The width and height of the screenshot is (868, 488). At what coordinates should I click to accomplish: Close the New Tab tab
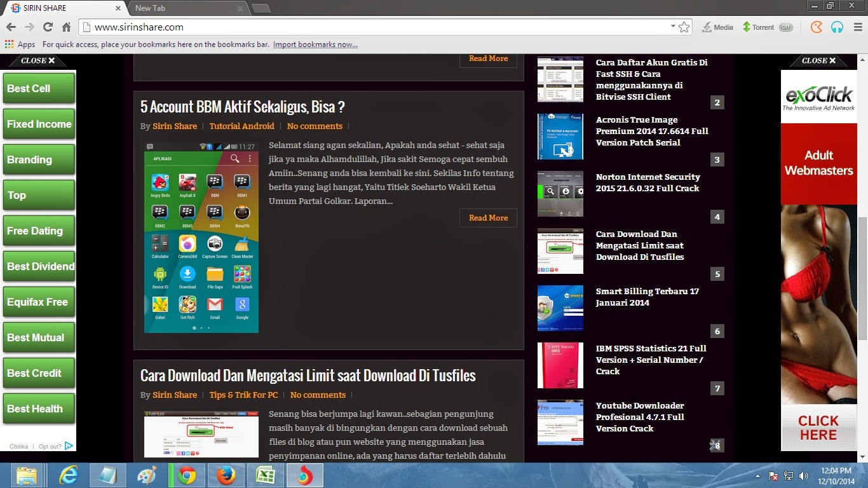click(x=240, y=9)
